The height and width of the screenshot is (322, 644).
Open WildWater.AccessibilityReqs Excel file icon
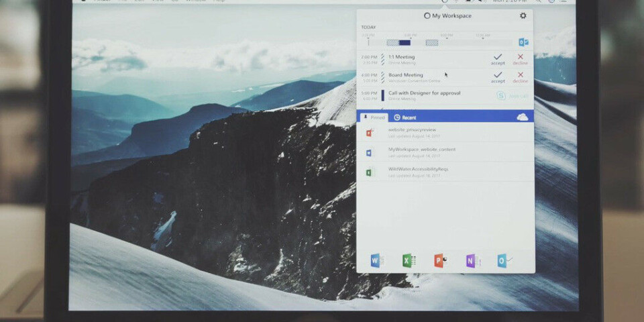[x=370, y=172]
